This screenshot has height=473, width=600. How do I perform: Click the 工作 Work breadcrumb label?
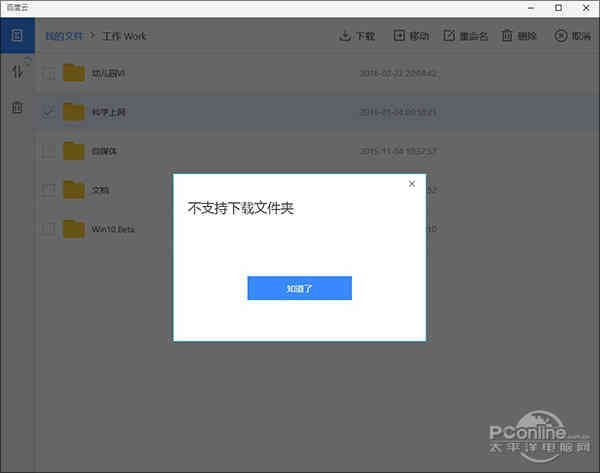(x=124, y=36)
